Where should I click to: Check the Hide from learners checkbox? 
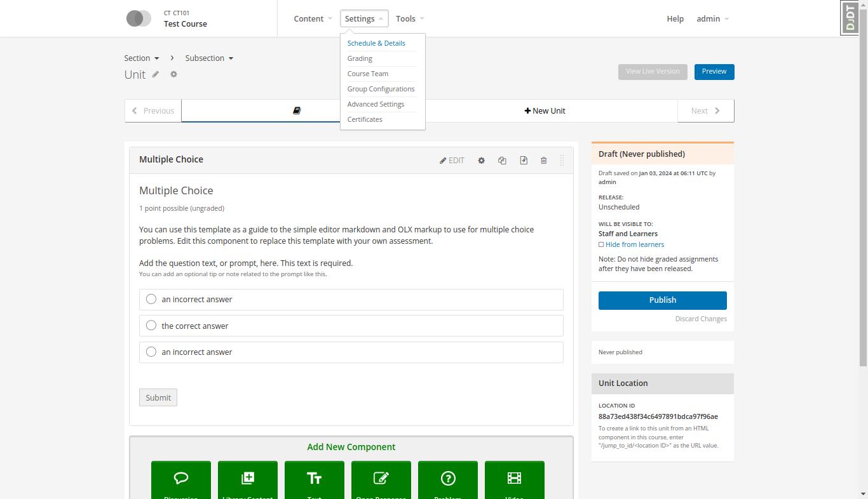(601, 244)
